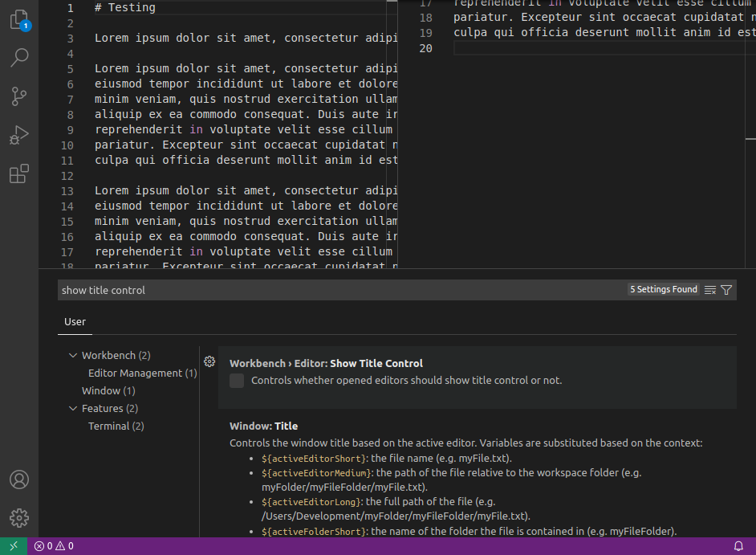Screen dimensions: 756x555
Task: Select Editor Management in settings tree
Action: tap(143, 373)
